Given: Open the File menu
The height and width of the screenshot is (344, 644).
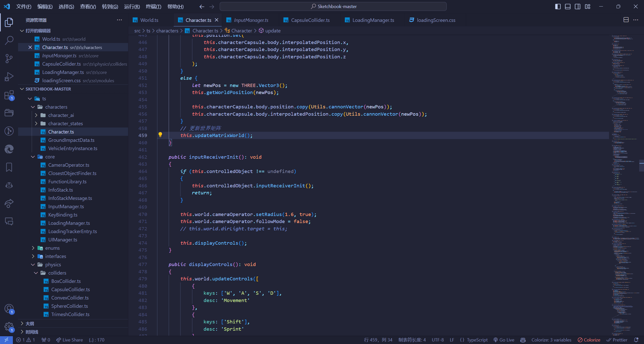Looking at the screenshot, I should point(24,7).
